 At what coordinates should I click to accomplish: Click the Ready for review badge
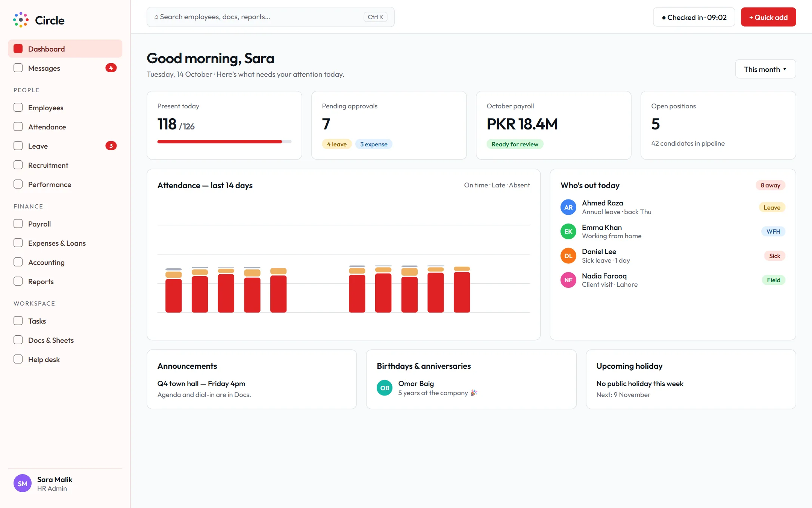pyautogui.click(x=515, y=144)
